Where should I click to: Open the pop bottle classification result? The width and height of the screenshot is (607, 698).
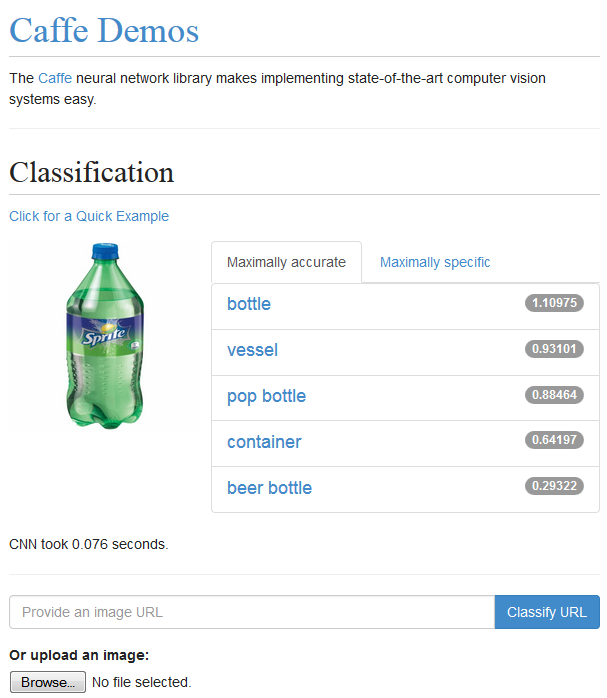tap(267, 396)
